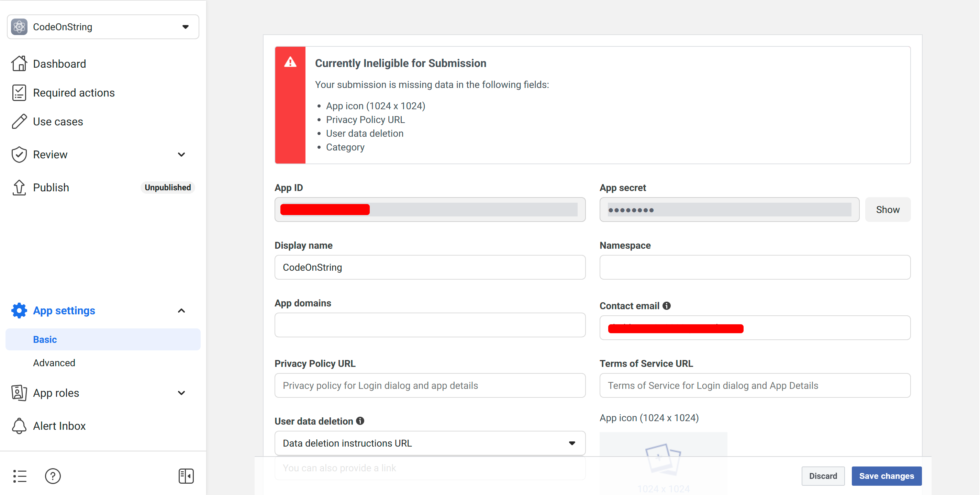Collapse the App settings section chevron
The image size is (980, 495).
(181, 311)
